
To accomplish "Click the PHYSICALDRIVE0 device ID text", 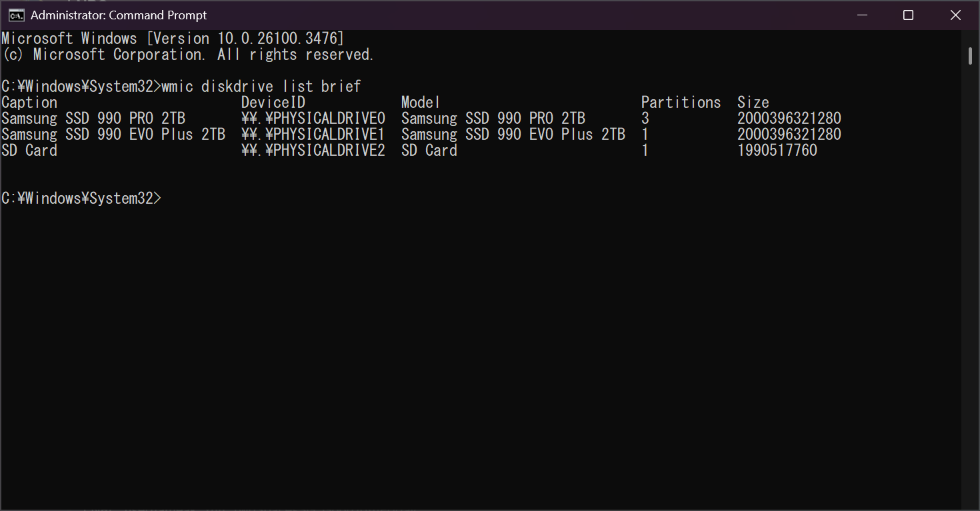I will click(x=313, y=119).
